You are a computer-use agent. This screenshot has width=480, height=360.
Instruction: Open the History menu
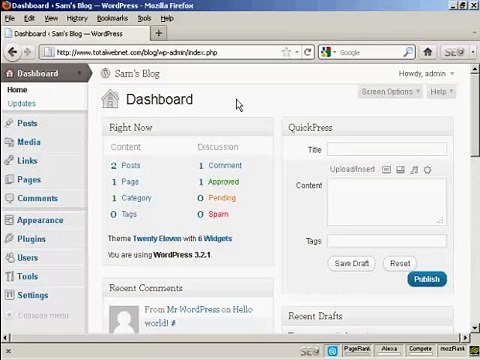coord(77,18)
